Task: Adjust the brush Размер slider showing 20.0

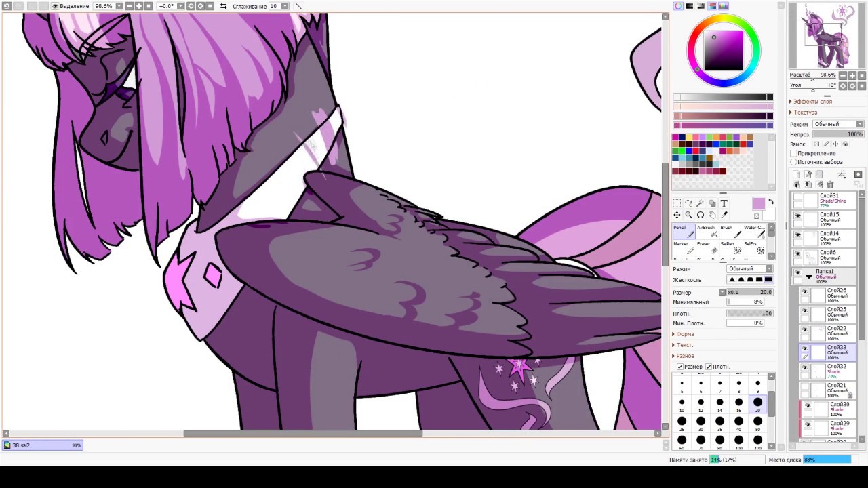Action: pos(750,292)
